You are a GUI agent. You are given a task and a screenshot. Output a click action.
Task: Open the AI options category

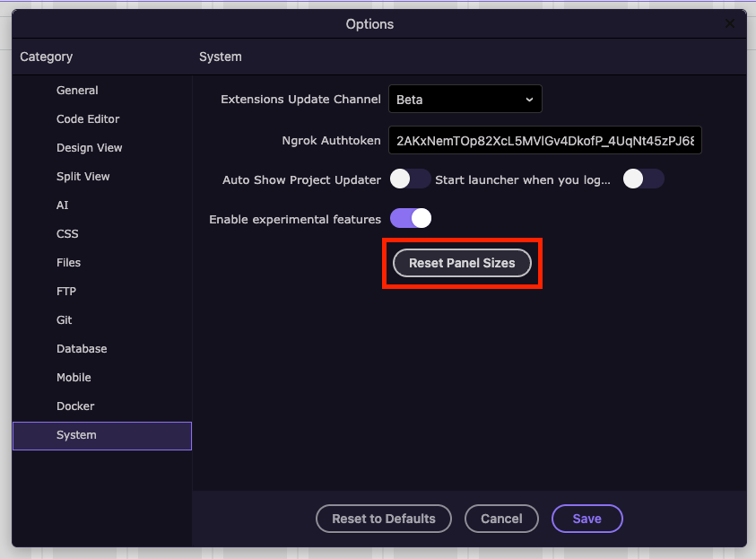pyautogui.click(x=102, y=205)
